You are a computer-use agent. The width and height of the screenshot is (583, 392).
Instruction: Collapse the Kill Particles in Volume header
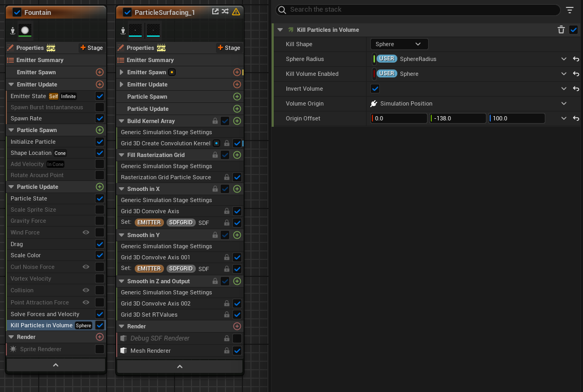click(x=280, y=30)
